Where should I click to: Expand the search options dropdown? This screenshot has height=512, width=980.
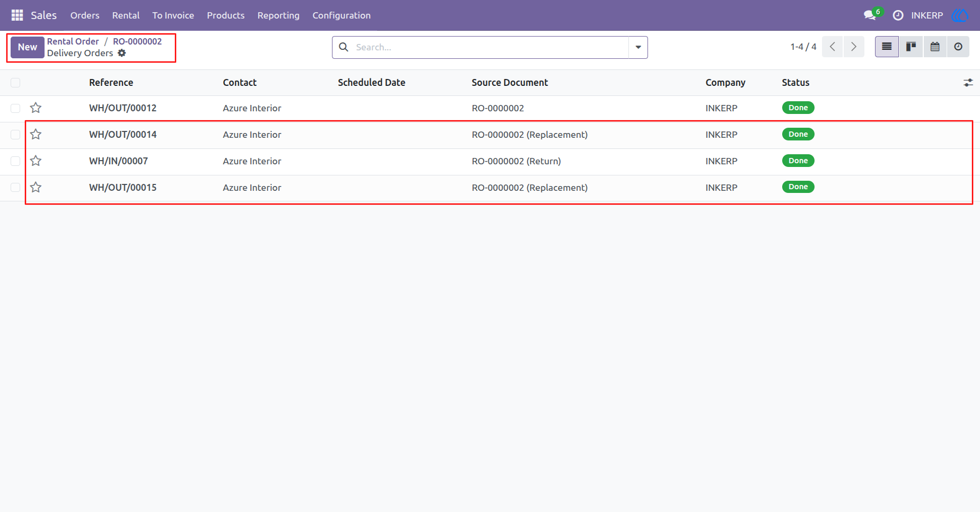click(638, 47)
